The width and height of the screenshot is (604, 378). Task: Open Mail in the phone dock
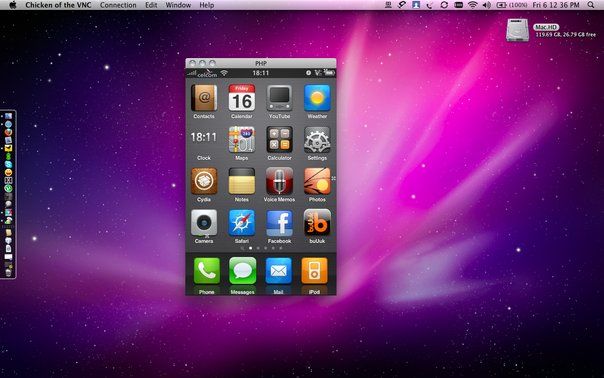[279, 271]
